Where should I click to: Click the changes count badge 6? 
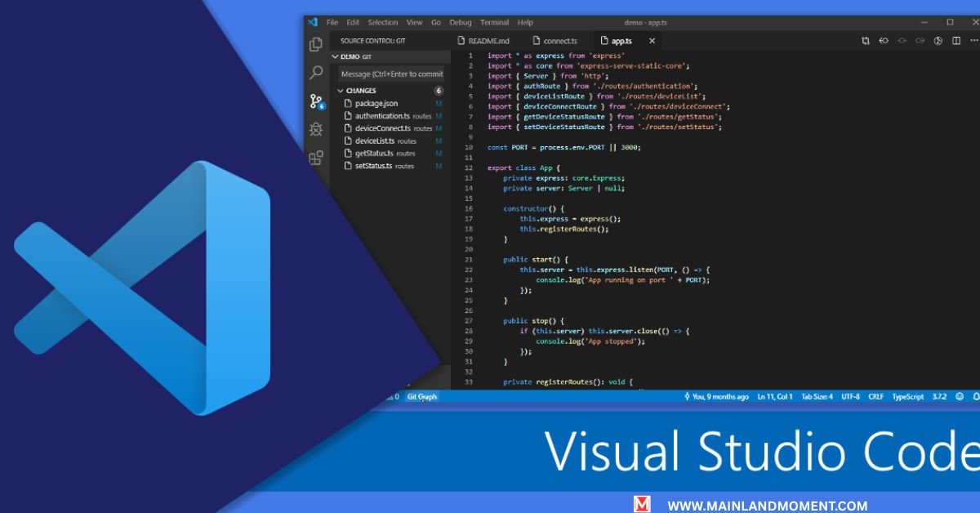(439, 91)
